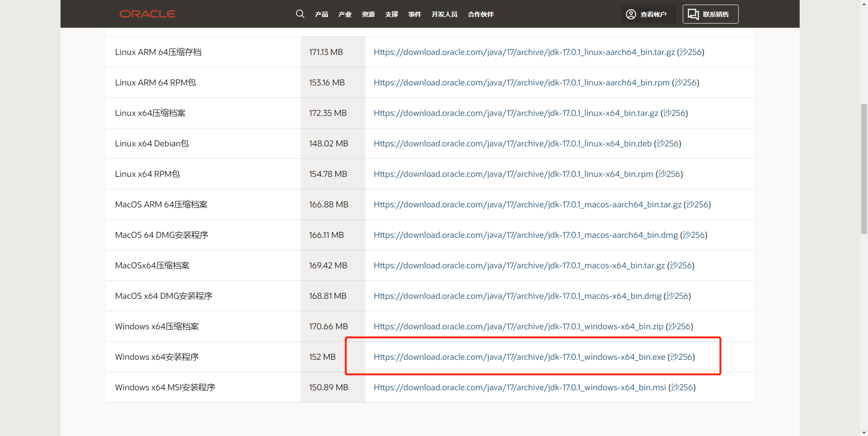Select the 'Linux ARM 64 RPM包' cell

204,83
